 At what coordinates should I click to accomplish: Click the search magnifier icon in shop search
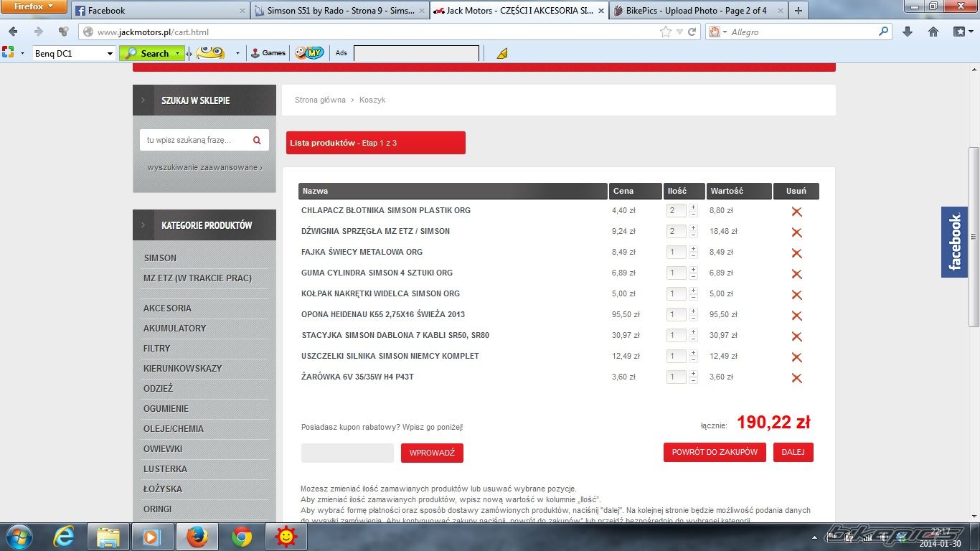pos(257,141)
